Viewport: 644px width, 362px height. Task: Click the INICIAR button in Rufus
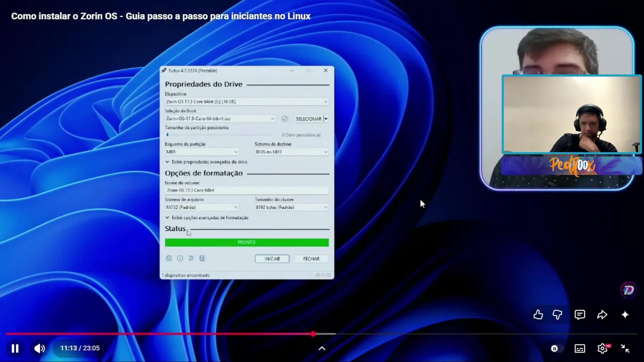click(272, 258)
